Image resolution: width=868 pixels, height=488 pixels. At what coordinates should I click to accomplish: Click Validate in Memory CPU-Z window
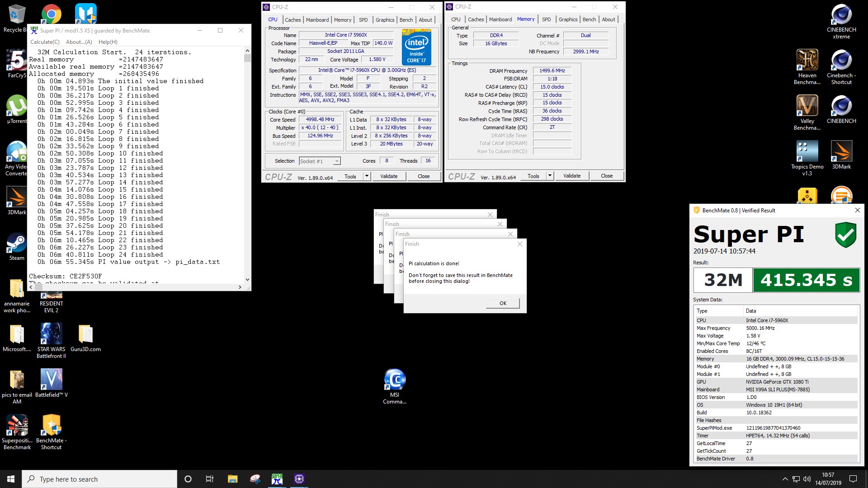pyautogui.click(x=572, y=176)
